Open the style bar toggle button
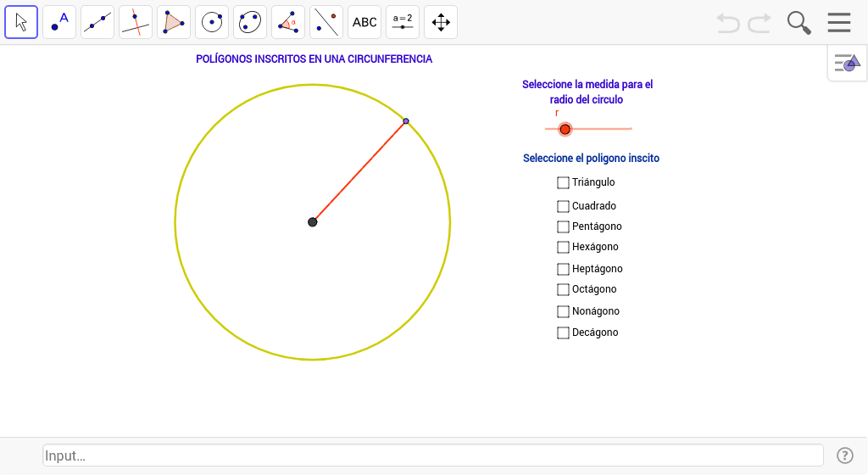Screen dimensions: 868x475 [x=848, y=63]
